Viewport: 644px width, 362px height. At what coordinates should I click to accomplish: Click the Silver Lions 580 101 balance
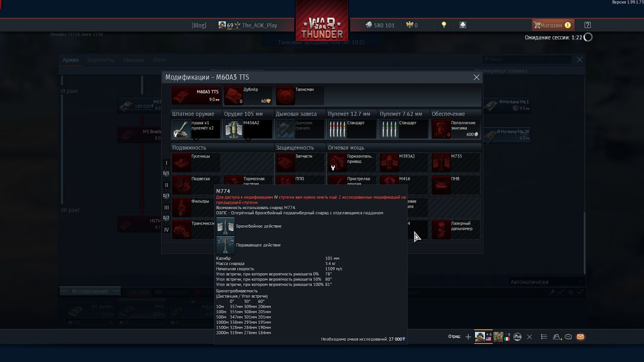(x=380, y=25)
